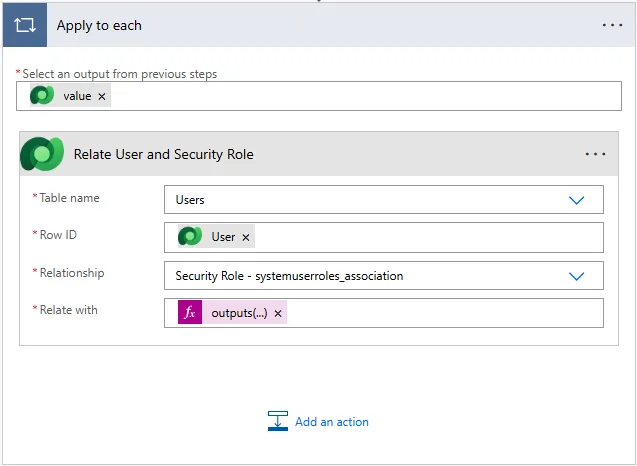This screenshot has width=637, height=466.
Task: Click the Apply to each loop icon
Action: coord(25,25)
